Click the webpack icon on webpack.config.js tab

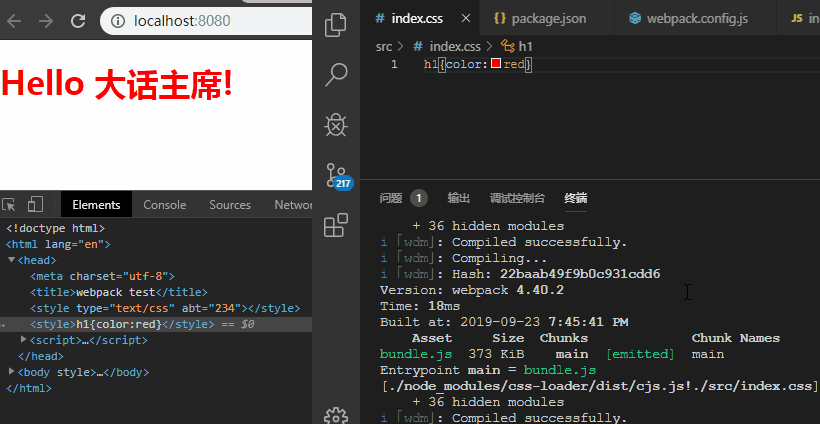[635, 19]
